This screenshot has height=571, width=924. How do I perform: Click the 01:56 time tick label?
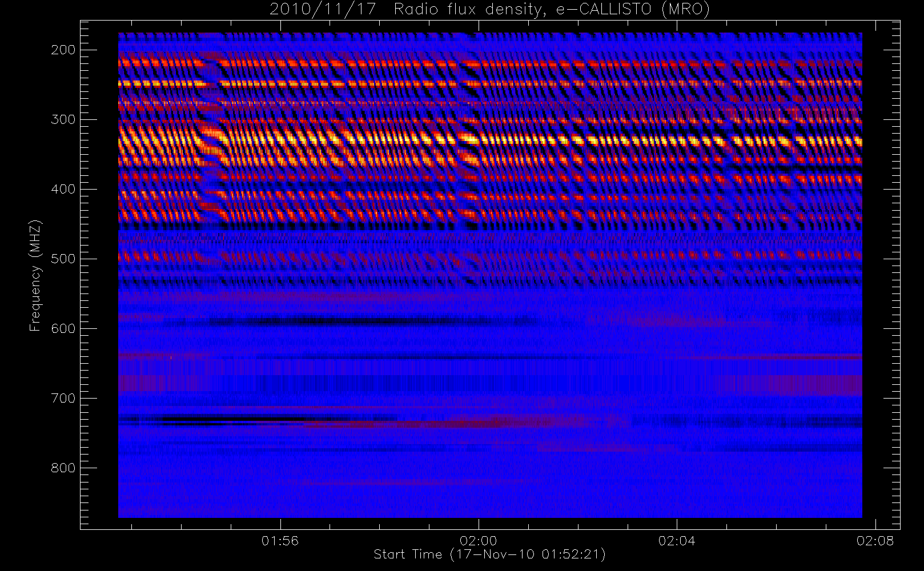(280, 541)
